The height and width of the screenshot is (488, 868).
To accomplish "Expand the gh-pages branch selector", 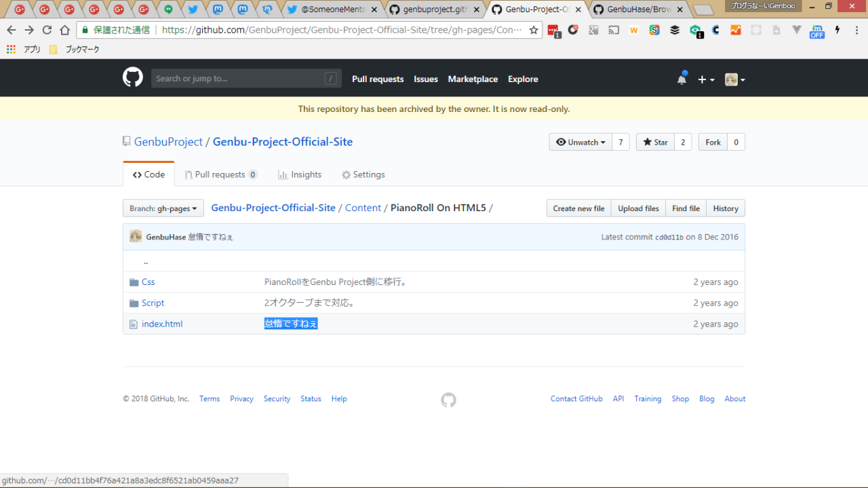I will pyautogui.click(x=163, y=208).
